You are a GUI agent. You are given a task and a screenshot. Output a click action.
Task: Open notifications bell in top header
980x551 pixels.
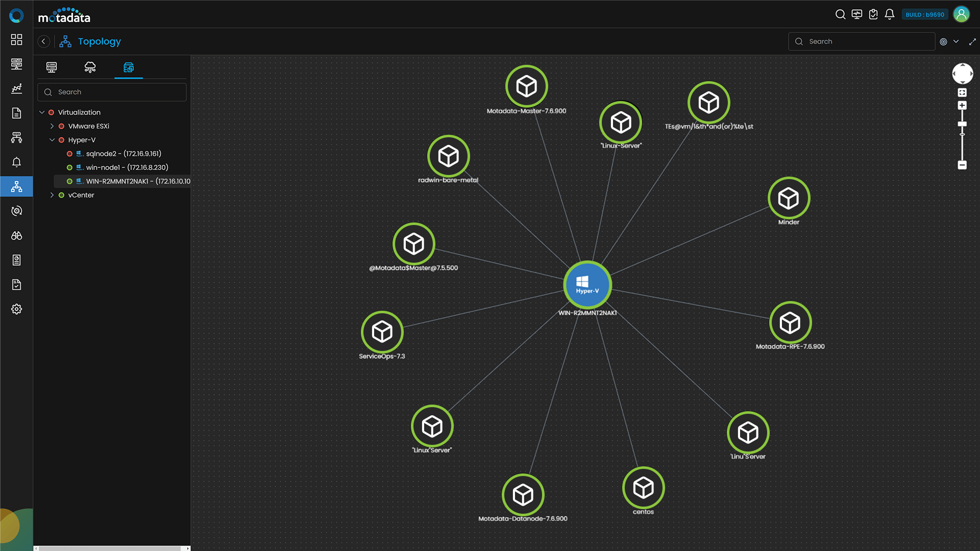tap(890, 14)
